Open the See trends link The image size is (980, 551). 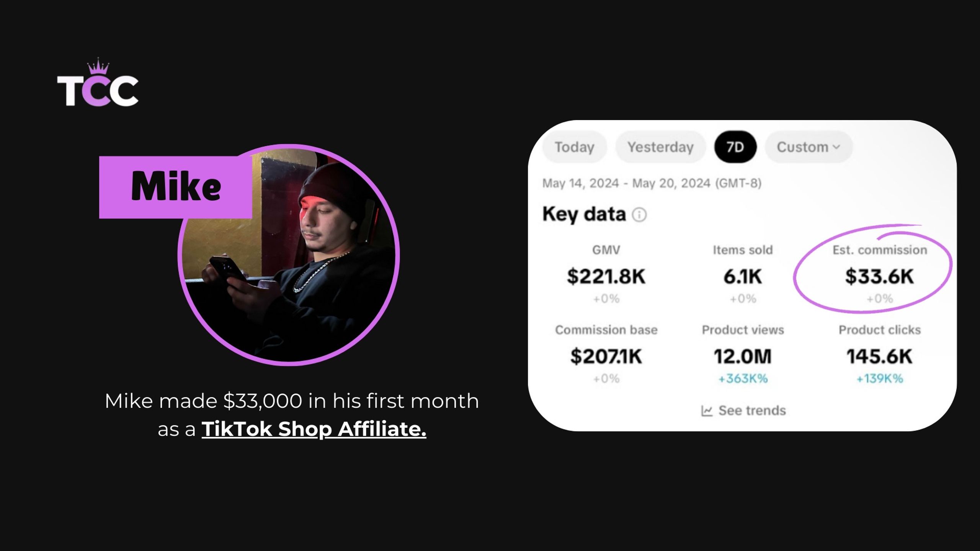point(743,411)
